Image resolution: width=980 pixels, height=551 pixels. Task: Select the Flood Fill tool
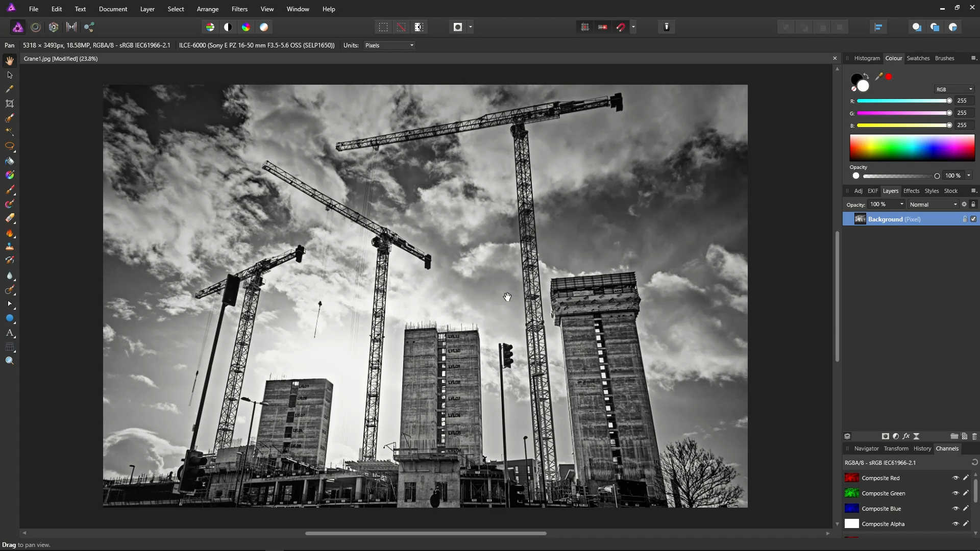[10, 161]
